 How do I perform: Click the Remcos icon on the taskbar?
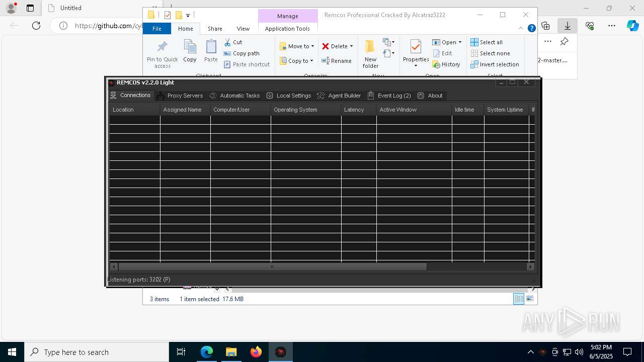281,352
